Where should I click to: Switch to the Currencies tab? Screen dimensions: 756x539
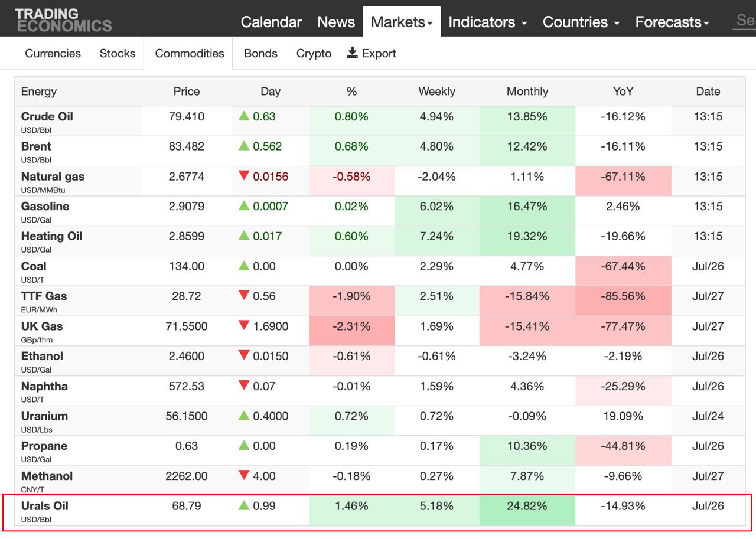pyautogui.click(x=53, y=53)
